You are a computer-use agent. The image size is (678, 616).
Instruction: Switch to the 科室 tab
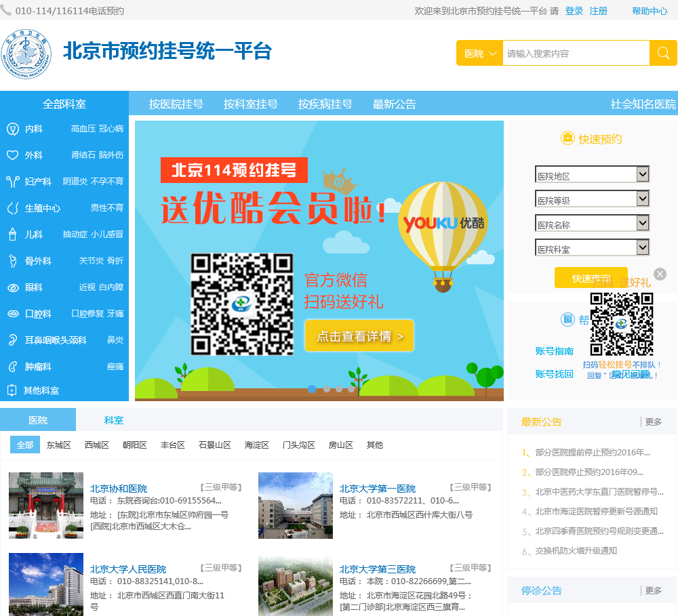click(x=114, y=419)
